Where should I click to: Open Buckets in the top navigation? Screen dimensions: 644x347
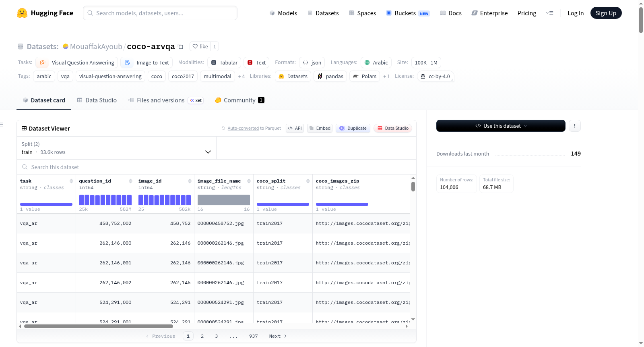[408, 13]
